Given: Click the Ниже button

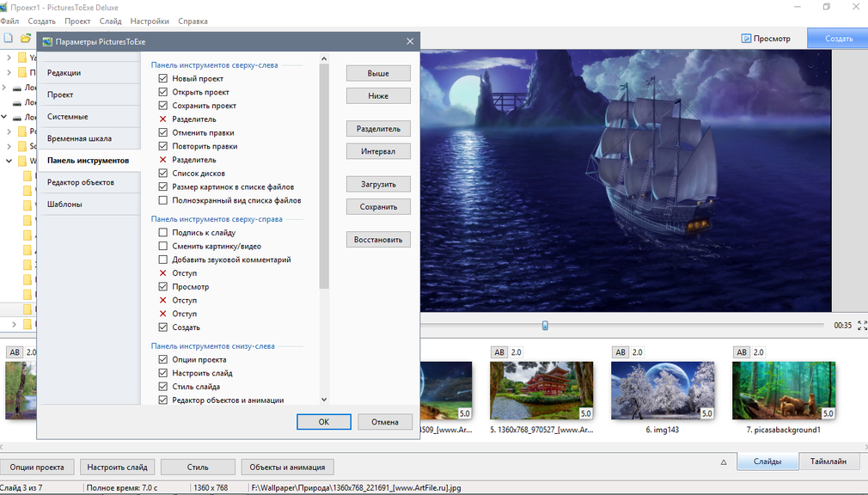Looking at the screenshot, I should click(x=378, y=95).
